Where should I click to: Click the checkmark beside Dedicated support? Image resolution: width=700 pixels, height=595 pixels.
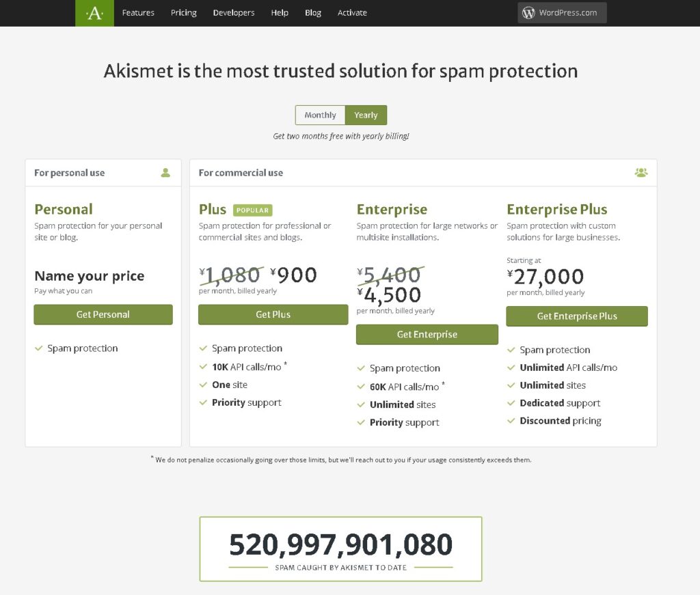[x=511, y=403]
